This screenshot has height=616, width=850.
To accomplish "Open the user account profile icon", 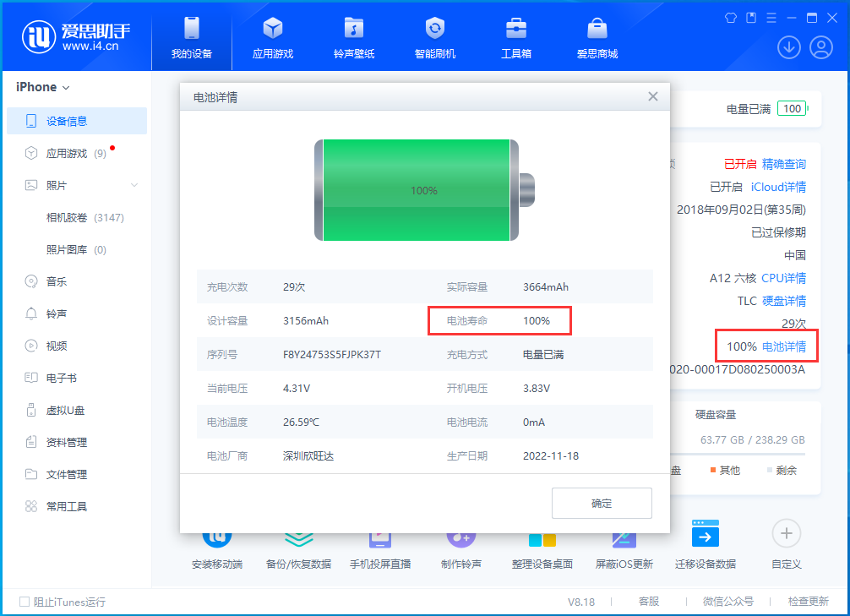I will (823, 47).
